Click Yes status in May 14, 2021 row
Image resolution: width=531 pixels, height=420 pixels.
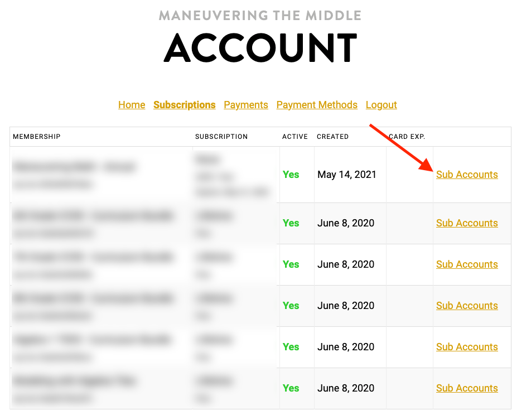tap(291, 175)
